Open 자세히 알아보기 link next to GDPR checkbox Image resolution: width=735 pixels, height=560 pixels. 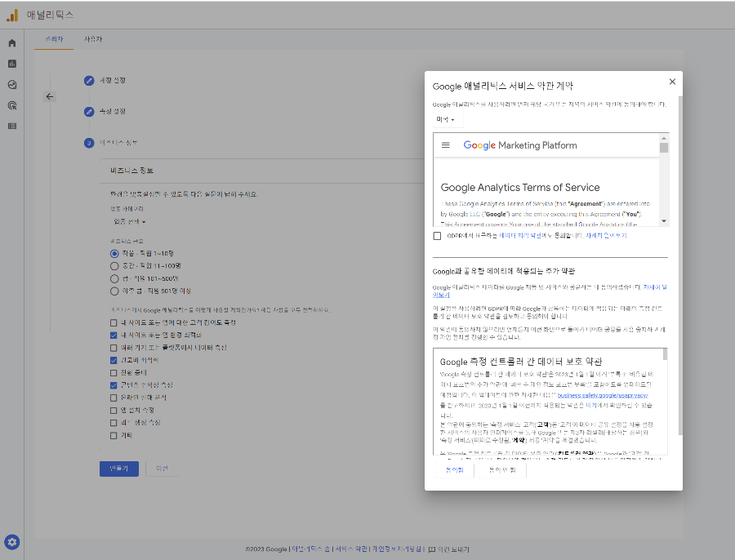tap(606, 236)
